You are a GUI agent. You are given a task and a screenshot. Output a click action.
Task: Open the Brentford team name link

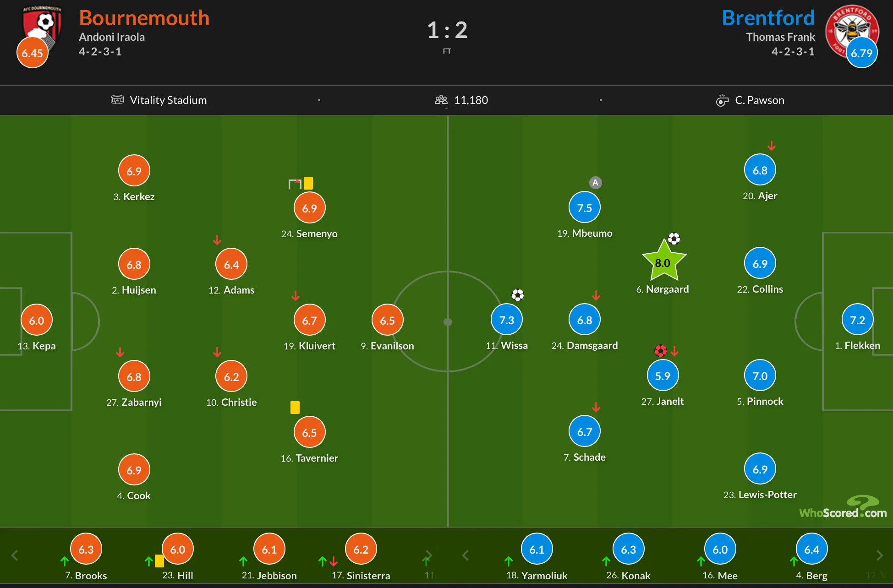(768, 18)
